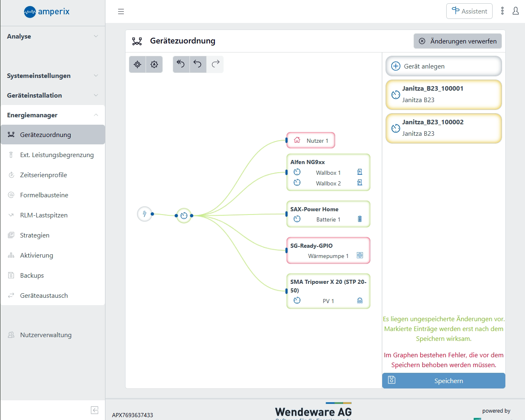Click the Wallbox 2 label
525x420 pixels.
(x=328, y=183)
